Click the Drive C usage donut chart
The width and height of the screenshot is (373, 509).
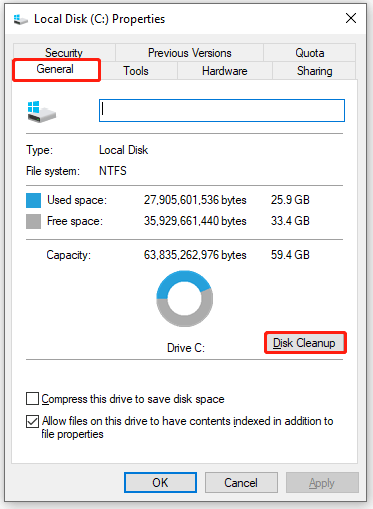click(x=184, y=299)
